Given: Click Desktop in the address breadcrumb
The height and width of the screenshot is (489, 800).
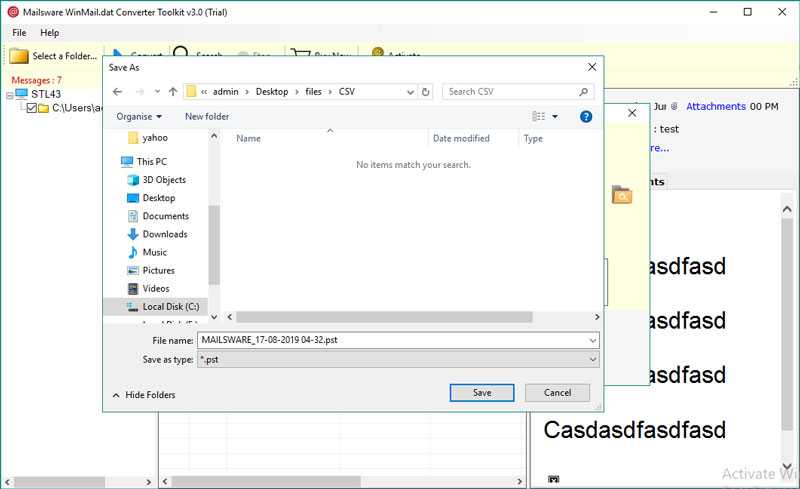Looking at the screenshot, I should point(272,92).
